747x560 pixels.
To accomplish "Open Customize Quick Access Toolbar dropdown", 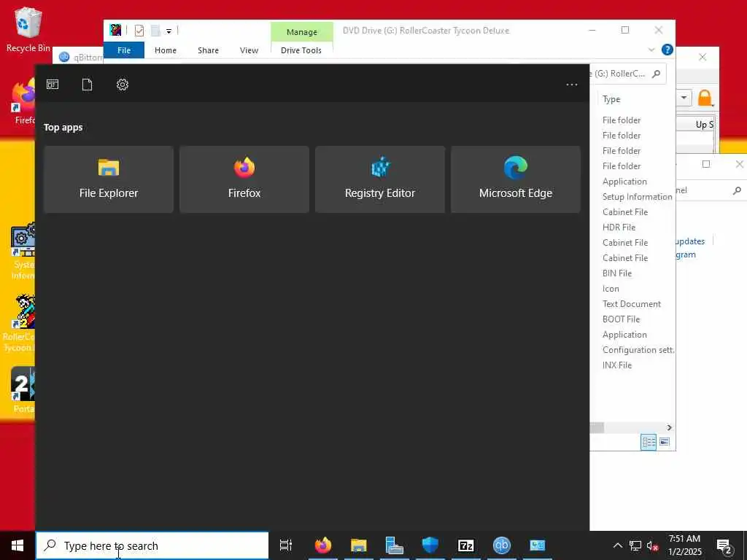I will (x=169, y=31).
